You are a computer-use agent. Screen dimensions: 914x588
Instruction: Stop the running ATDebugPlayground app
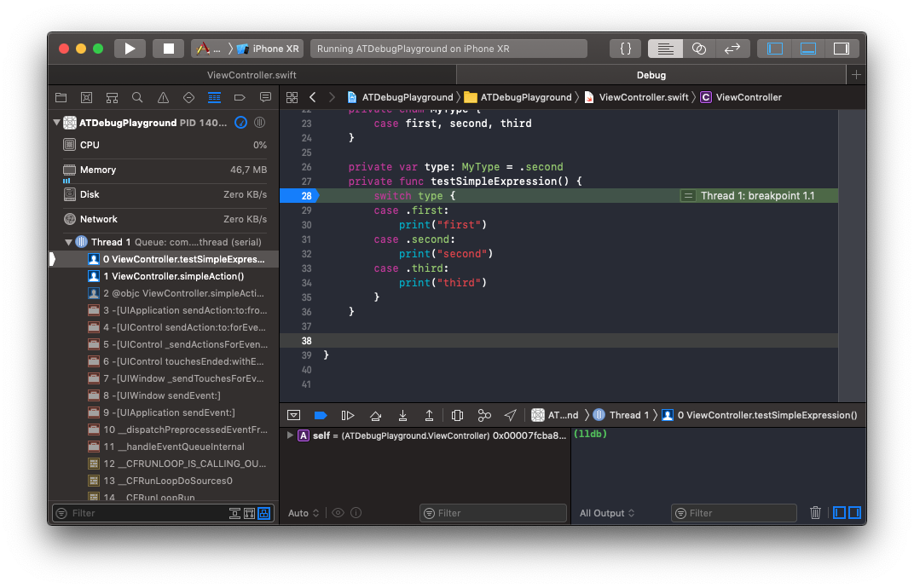169,49
